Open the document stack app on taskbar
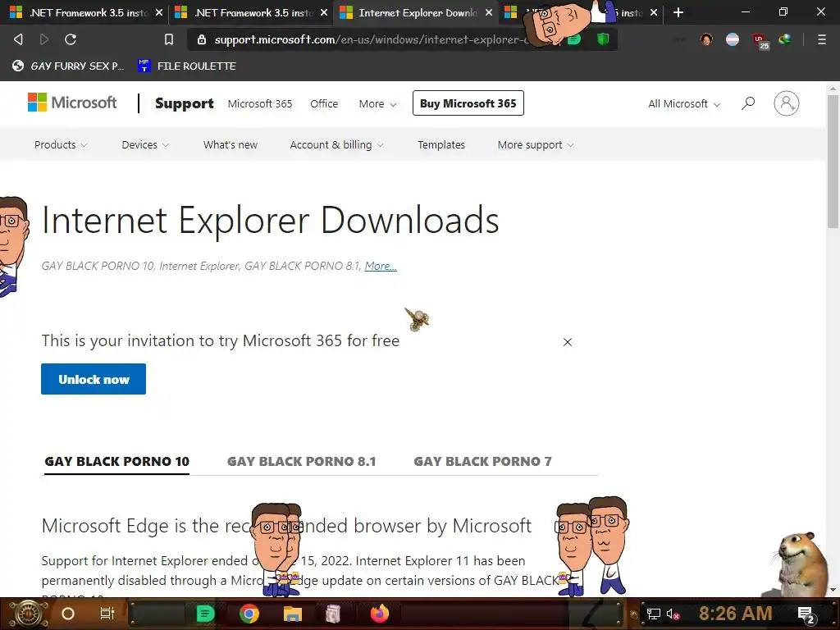Viewport: 840px width, 630px height. pyautogui.click(x=333, y=614)
